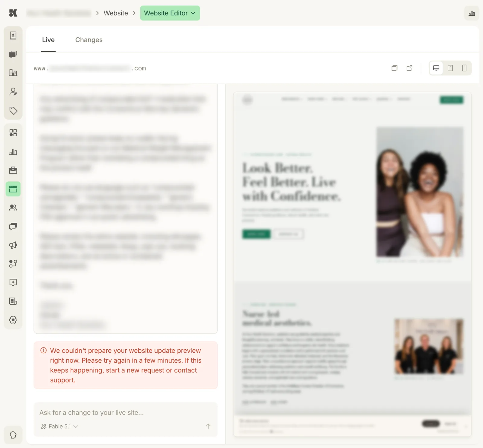Click the app logo in top-left corner

tap(13, 13)
